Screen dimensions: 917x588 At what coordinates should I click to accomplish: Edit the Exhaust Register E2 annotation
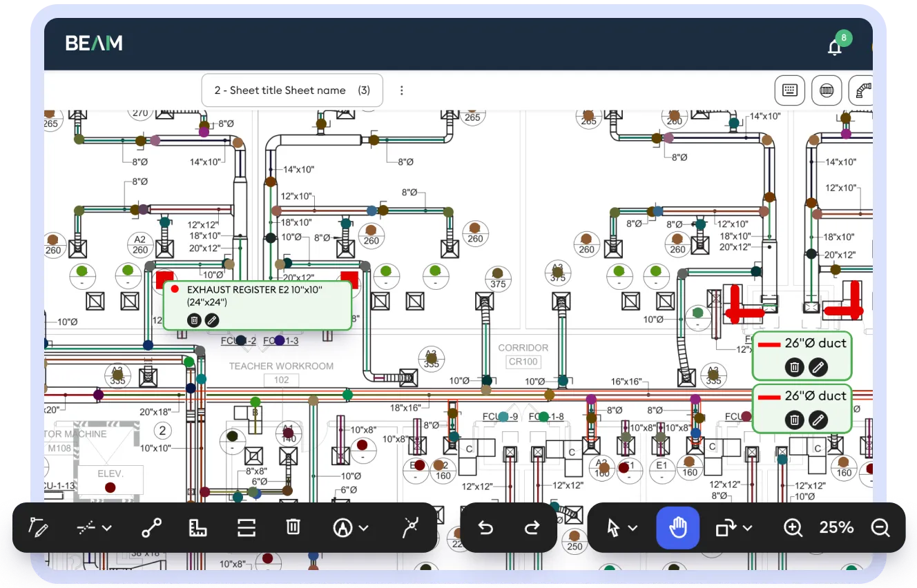(x=212, y=320)
